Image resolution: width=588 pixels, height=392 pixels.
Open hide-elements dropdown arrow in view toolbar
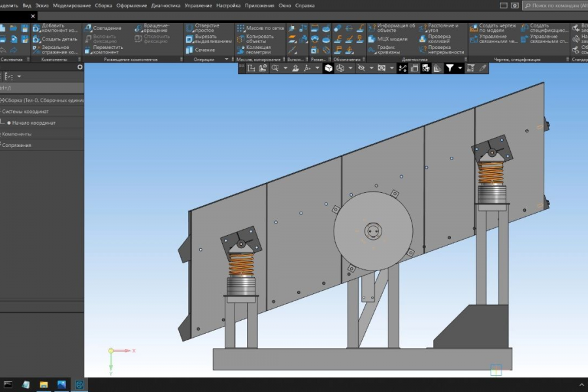tap(371, 68)
